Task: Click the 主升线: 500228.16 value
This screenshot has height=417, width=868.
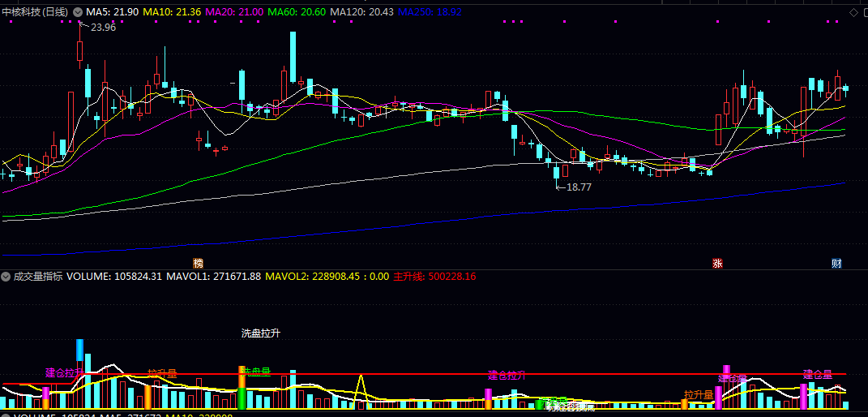Action: click(434, 277)
